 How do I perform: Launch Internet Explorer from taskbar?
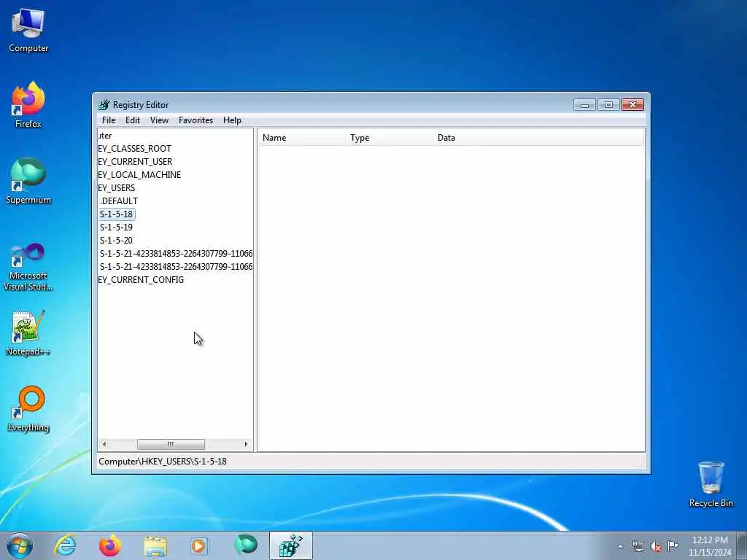point(65,545)
